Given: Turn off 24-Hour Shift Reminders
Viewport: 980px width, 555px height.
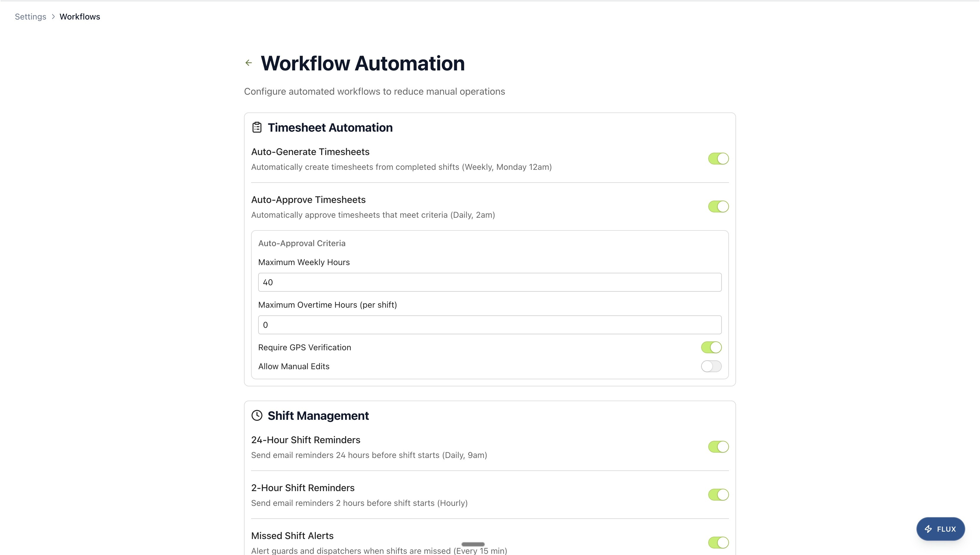Looking at the screenshot, I should click(x=718, y=447).
